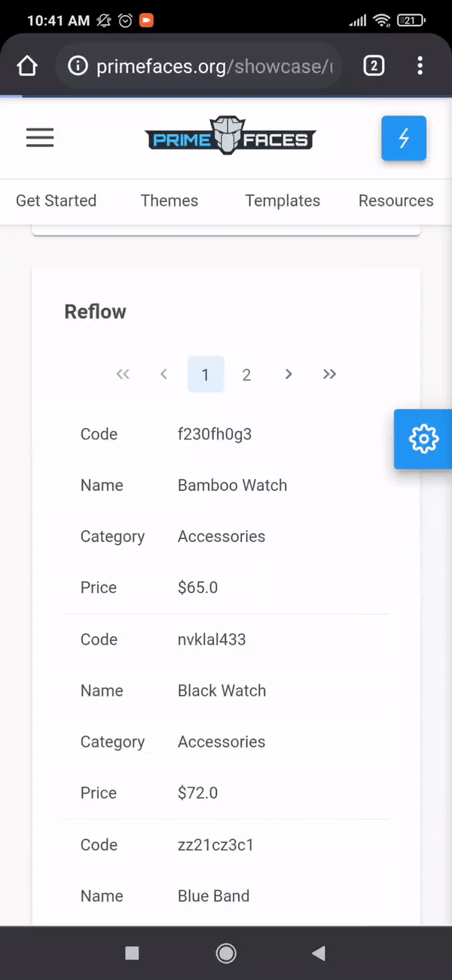
Task: Go to the next page with right chevron
Action: point(289,374)
